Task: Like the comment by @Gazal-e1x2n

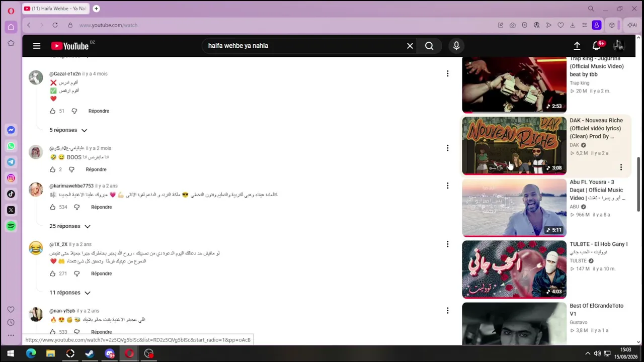Action: coord(52,111)
